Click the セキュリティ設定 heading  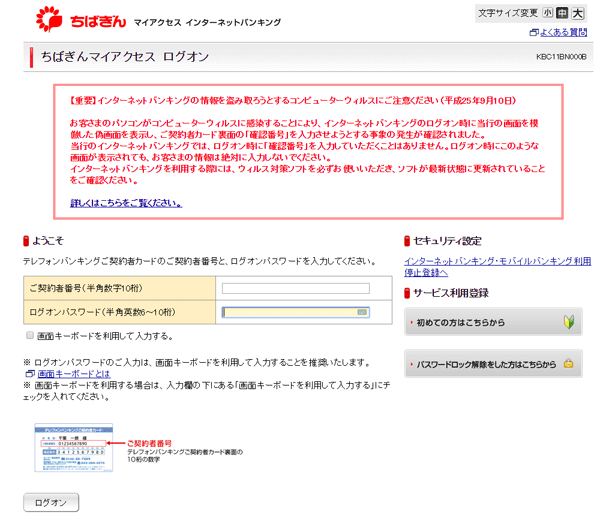(447, 241)
